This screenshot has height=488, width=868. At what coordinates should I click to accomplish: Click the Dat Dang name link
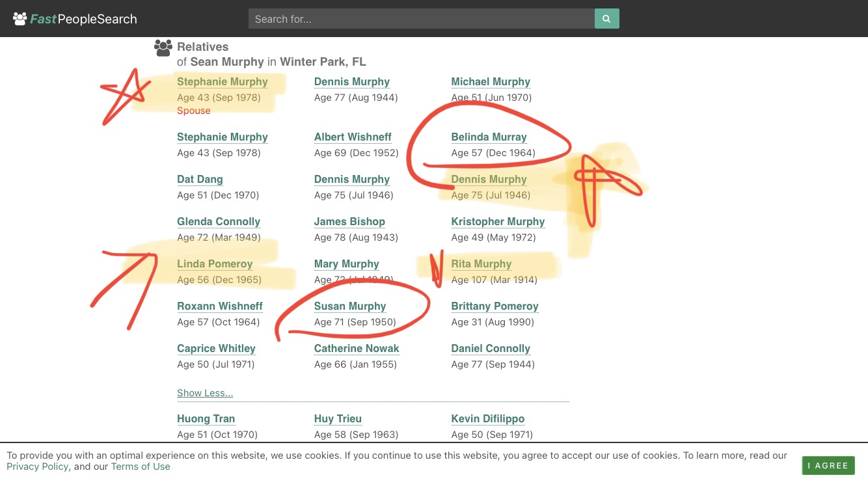point(200,180)
